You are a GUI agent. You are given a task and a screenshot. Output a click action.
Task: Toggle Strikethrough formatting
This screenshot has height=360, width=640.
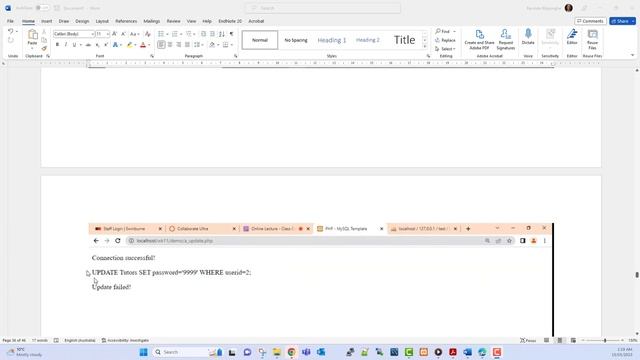point(88,45)
